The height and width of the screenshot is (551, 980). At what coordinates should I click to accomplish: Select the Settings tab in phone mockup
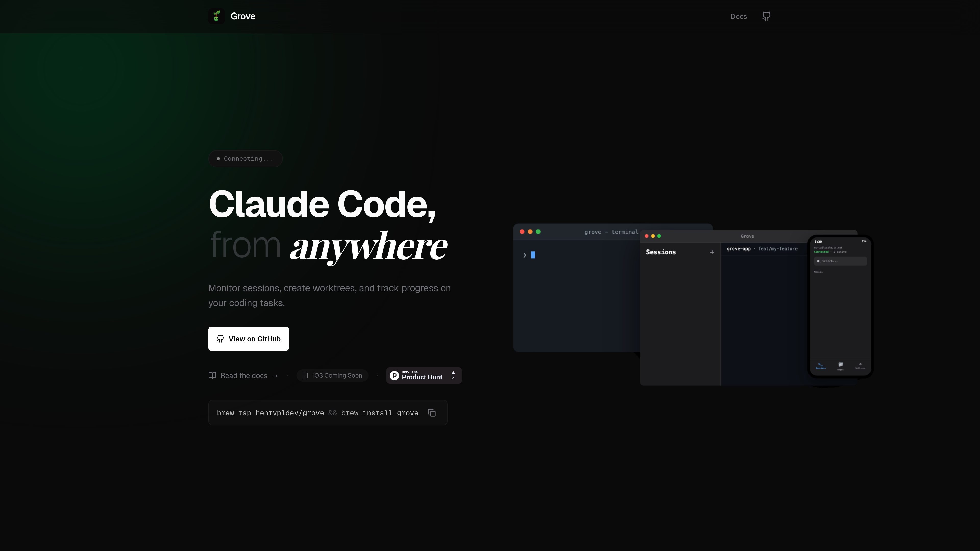click(x=860, y=366)
